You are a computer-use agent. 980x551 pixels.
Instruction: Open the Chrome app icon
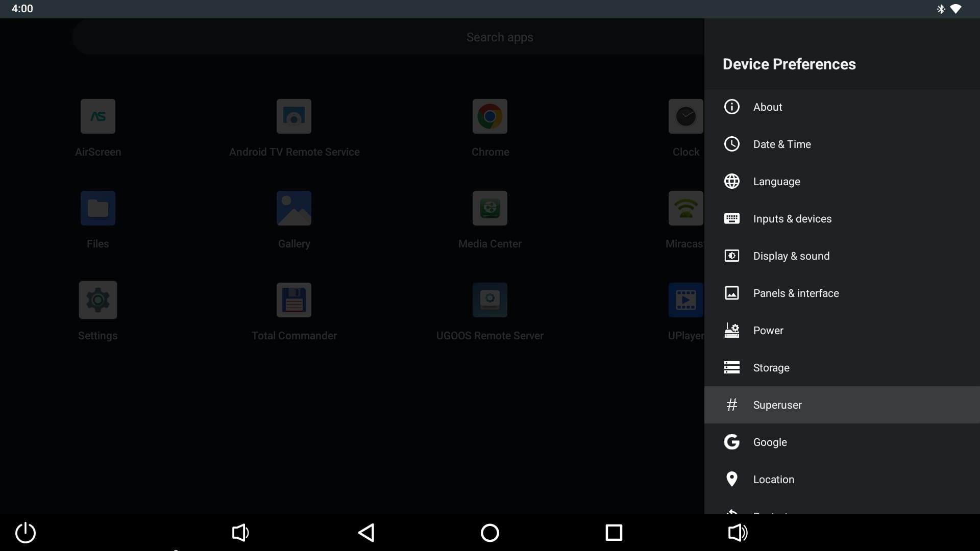point(489,117)
